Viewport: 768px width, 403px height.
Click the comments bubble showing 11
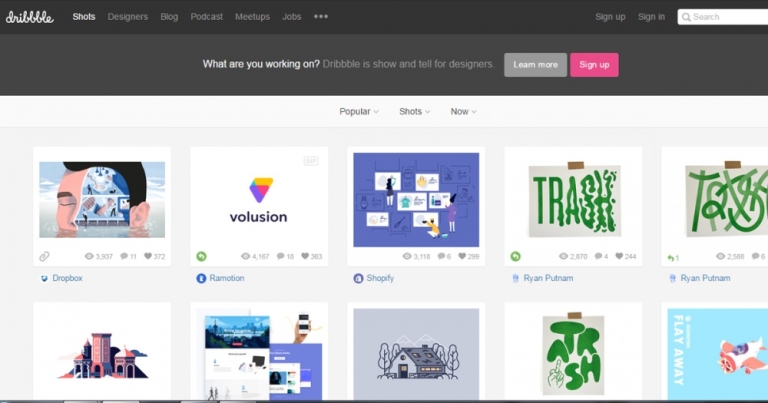coord(124,256)
